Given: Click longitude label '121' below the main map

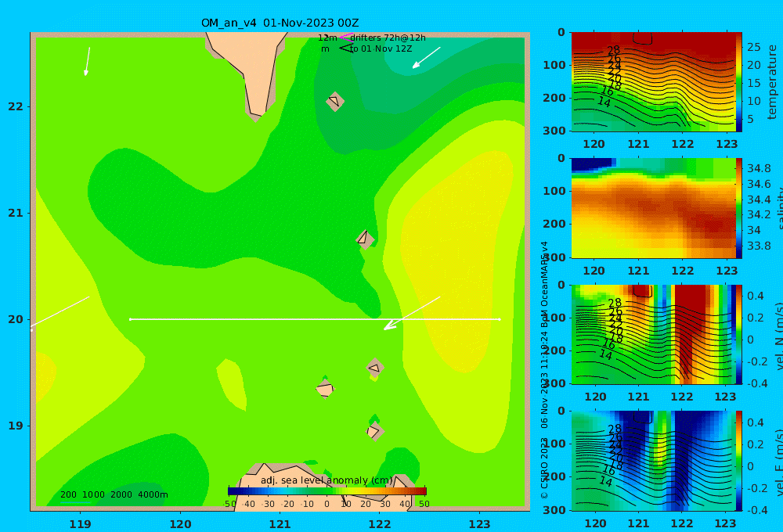Looking at the screenshot, I should [x=280, y=524].
